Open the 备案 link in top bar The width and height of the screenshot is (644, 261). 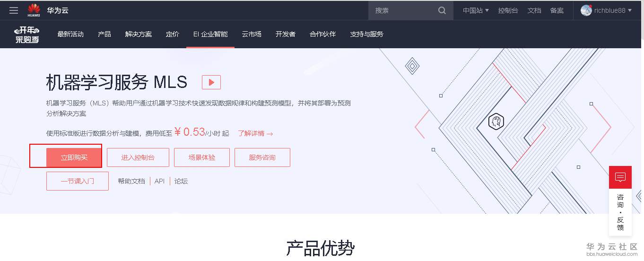pos(557,10)
